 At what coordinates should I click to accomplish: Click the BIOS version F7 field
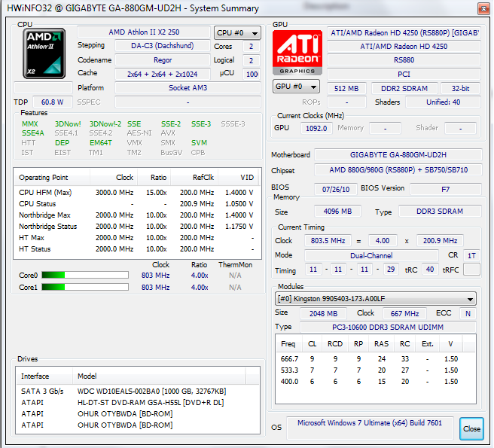pyautogui.click(x=446, y=189)
